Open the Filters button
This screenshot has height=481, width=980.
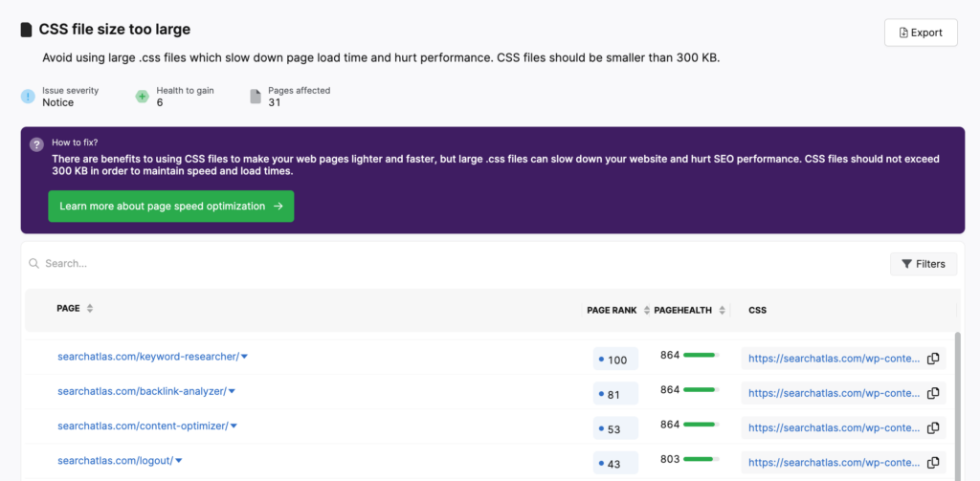923,264
